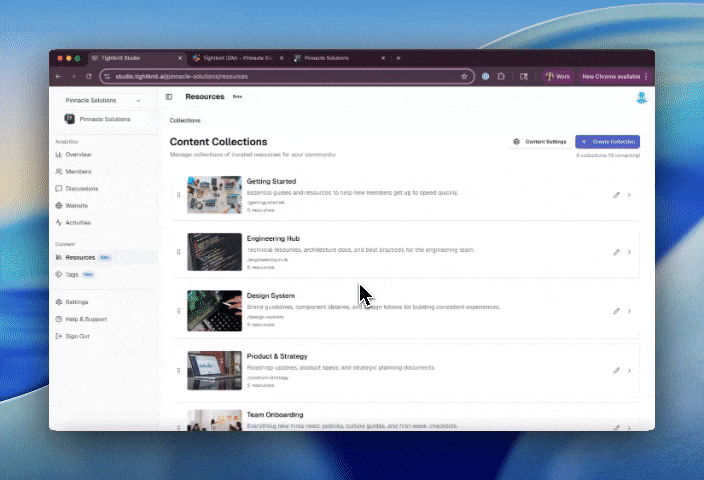704x480 pixels.
Task: Switch to Pinnacle Solutions browser tab
Action: [x=337, y=58]
